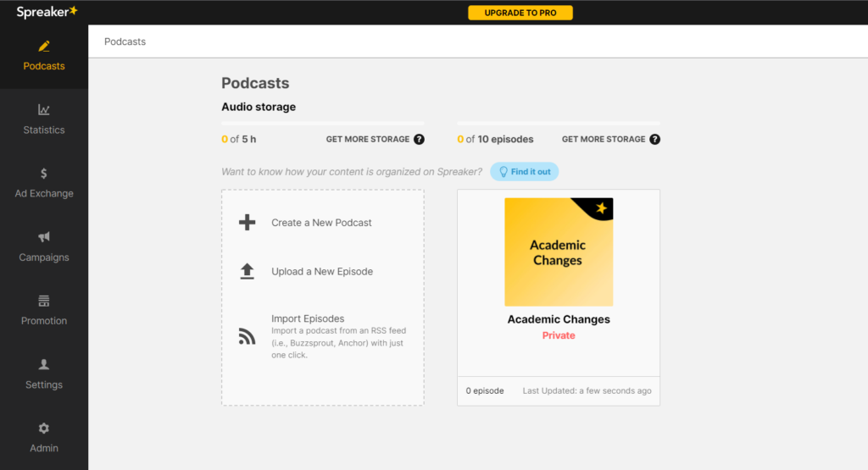Click the upload arrow icon
Image resolution: width=868 pixels, height=470 pixels.
click(247, 271)
